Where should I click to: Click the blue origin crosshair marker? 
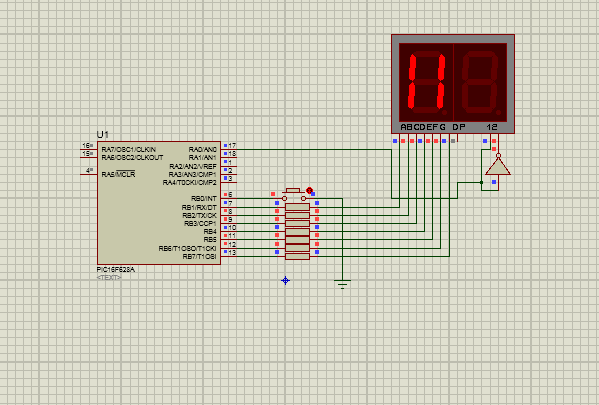pos(285,280)
